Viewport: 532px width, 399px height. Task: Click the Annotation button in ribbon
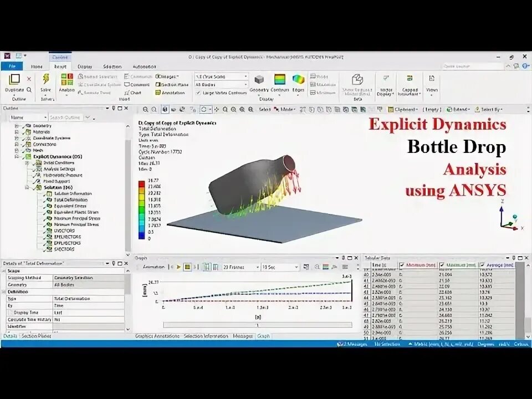[170, 93]
